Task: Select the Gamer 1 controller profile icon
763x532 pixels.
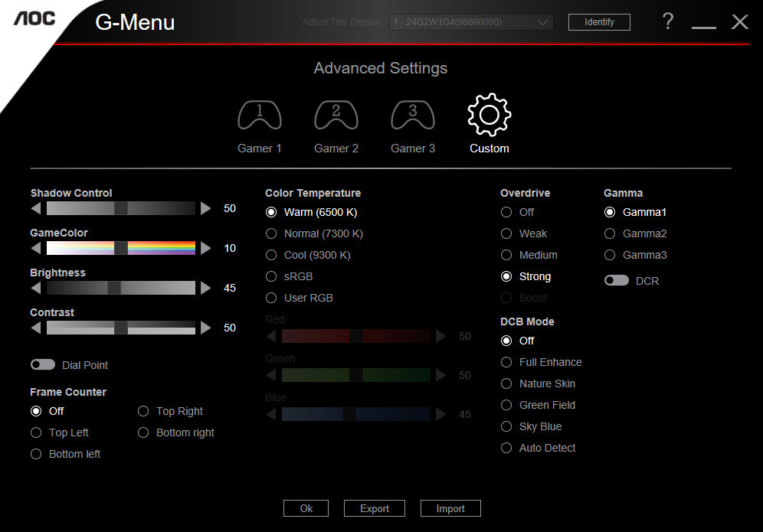Action: (x=260, y=115)
